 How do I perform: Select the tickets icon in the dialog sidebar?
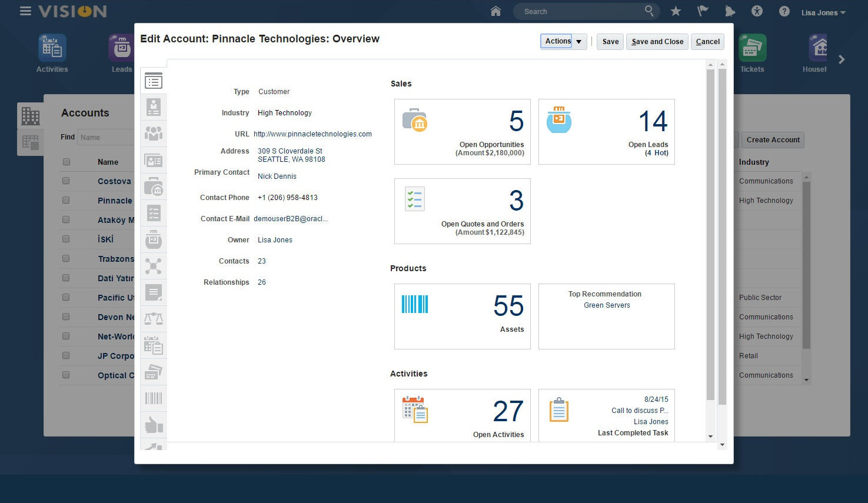[x=154, y=372]
